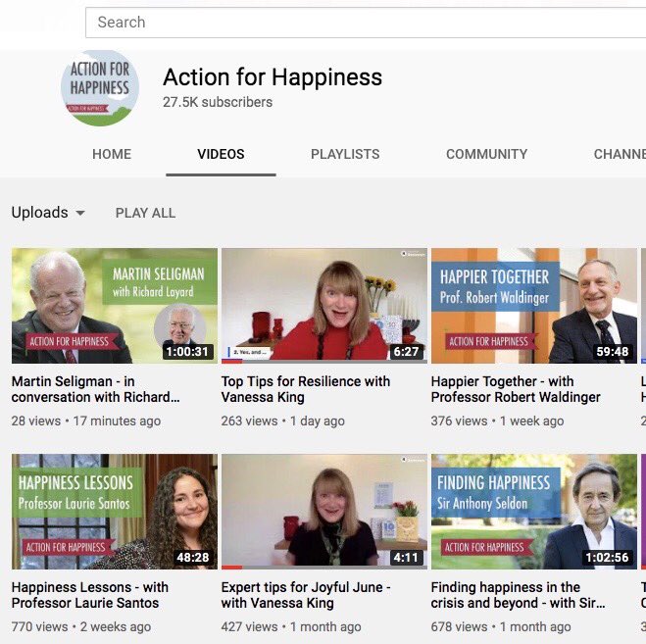Screen dimensions: 646x644
Task: Click title 'Martin Seligman - in conversation with Richard...'
Action: coord(96,389)
